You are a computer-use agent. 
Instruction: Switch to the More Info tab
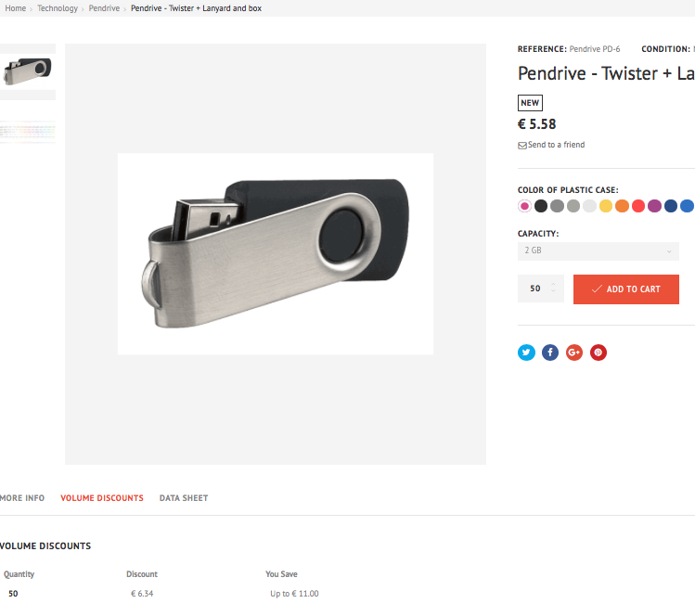[x=22, y=498]
